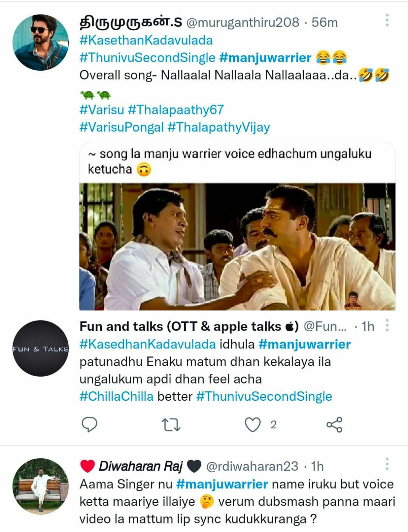Like the Fun and talks tweet
Screen dimensions: 408x532
[x=254, y=424]
